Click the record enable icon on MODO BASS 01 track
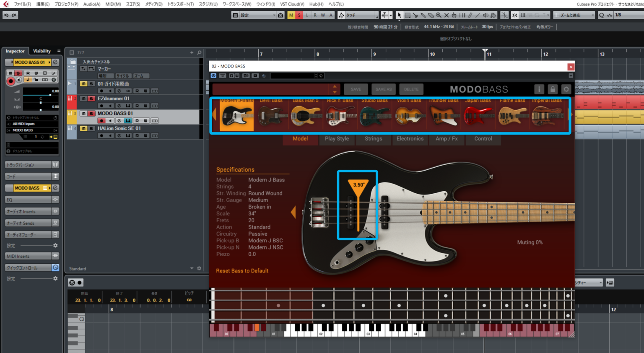The width and height of the screenshot is (644, 353). pyautogui.click(x=101, y=121)
